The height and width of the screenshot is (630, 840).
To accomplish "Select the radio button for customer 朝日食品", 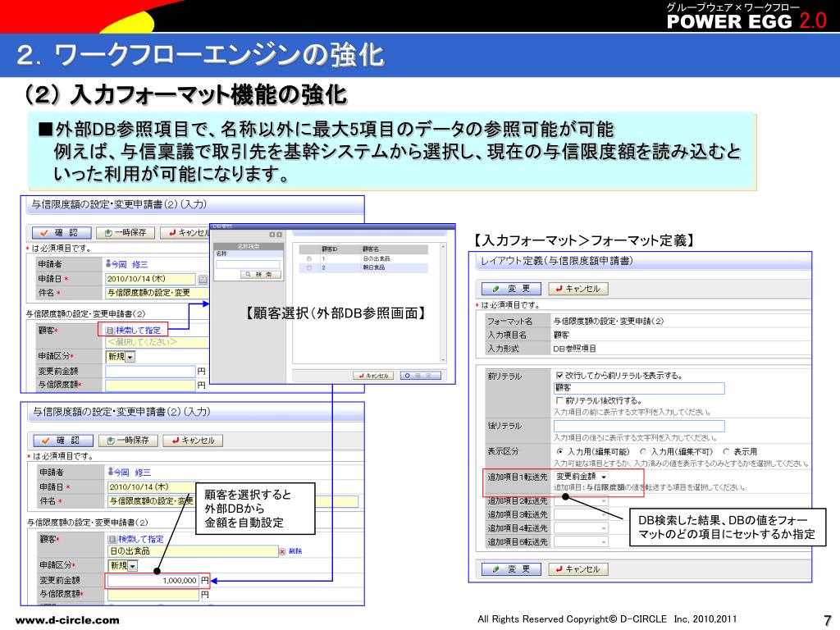I will (x=309, y=268).
